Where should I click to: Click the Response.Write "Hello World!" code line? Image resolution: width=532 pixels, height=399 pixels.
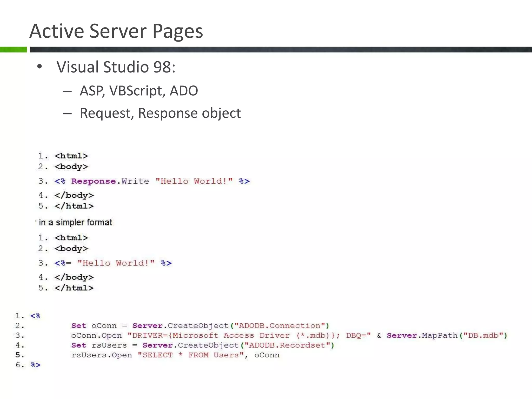tap(152, 181)
